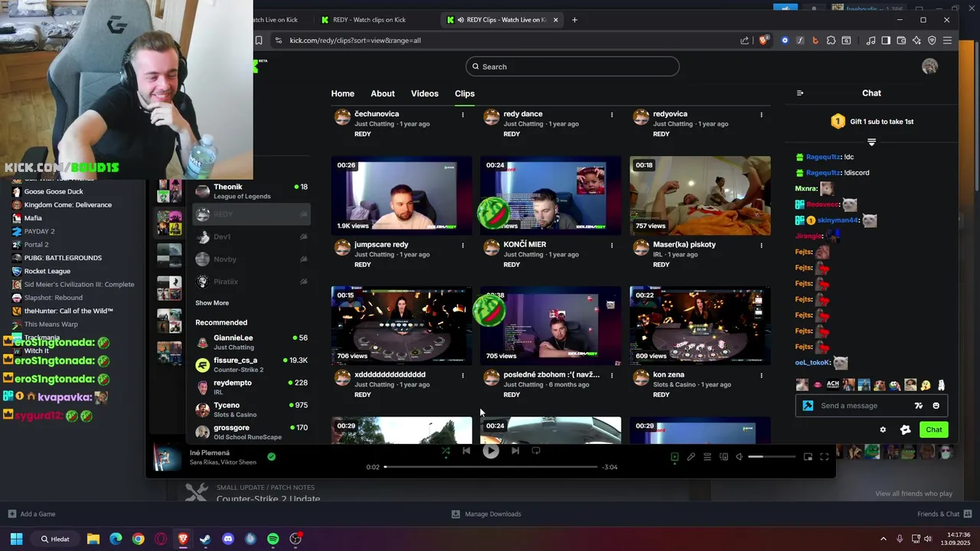Open Spotify Now Playing view icon
The image size is (980, 551).
675,457
